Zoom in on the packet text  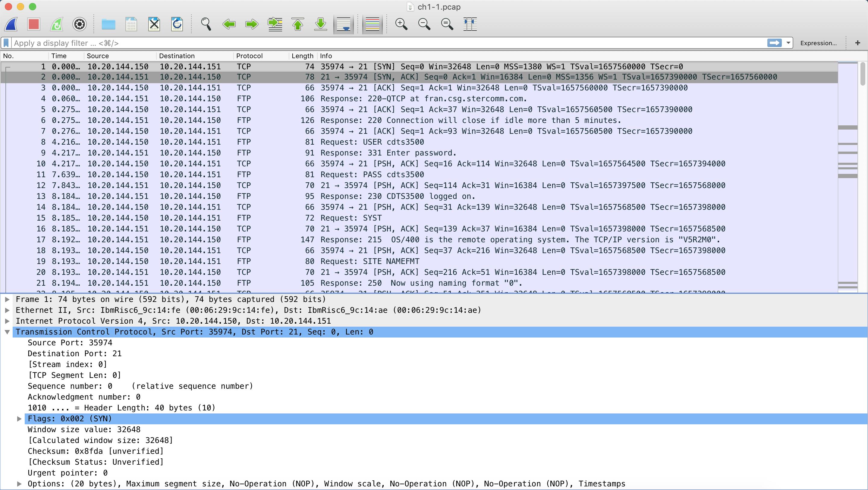pos(401,24)
